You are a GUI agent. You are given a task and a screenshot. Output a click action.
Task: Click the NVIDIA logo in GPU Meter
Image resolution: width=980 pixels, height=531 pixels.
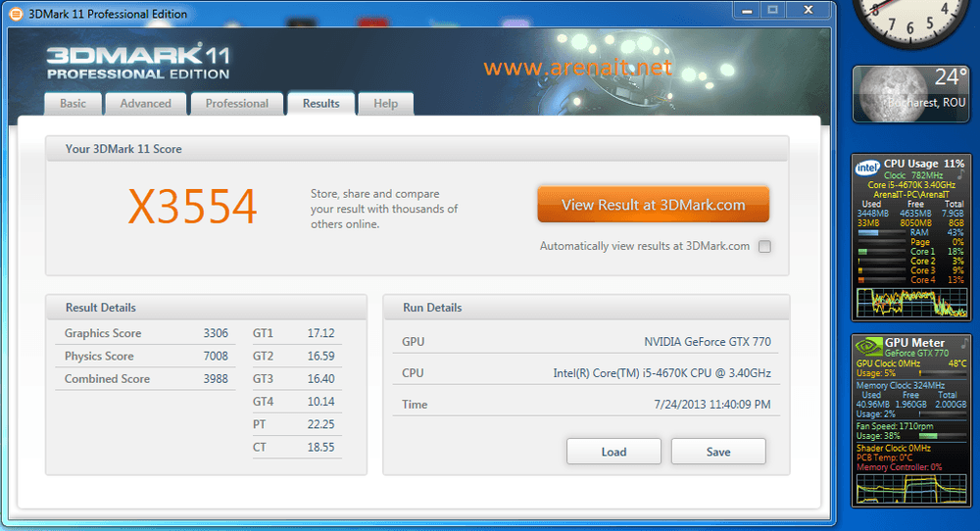point(868,347)
